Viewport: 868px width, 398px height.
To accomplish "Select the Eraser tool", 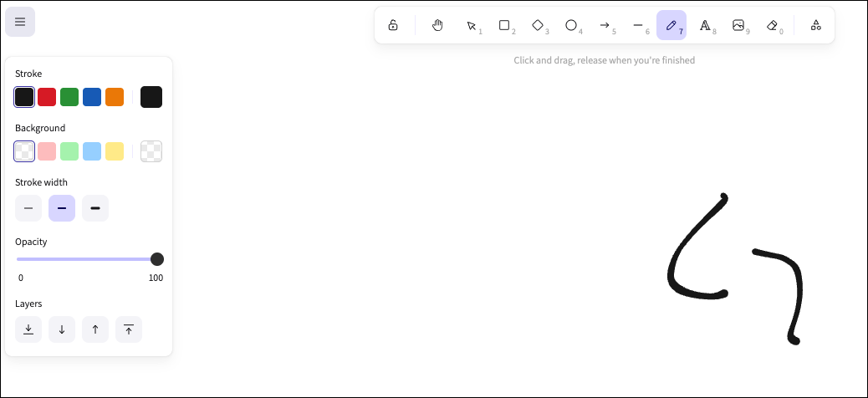I will [x=772, y=25].
